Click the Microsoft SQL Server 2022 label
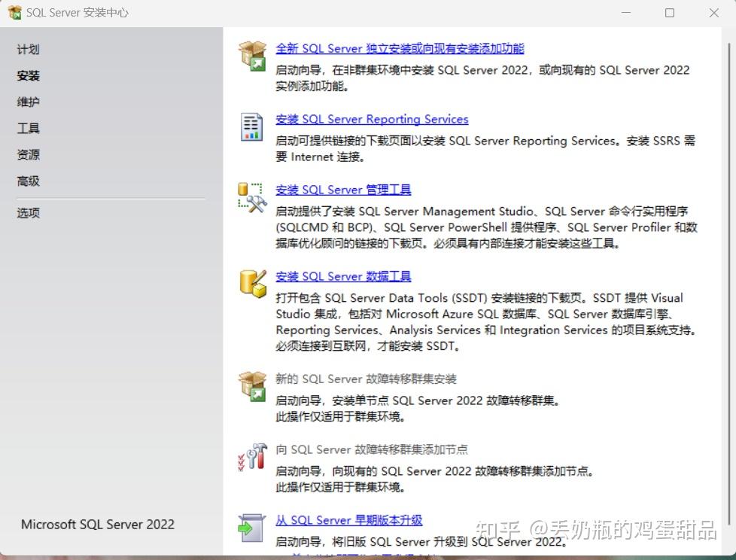This screenshot has width=736, height=560. pyautogui.click(x=98, y=525)
